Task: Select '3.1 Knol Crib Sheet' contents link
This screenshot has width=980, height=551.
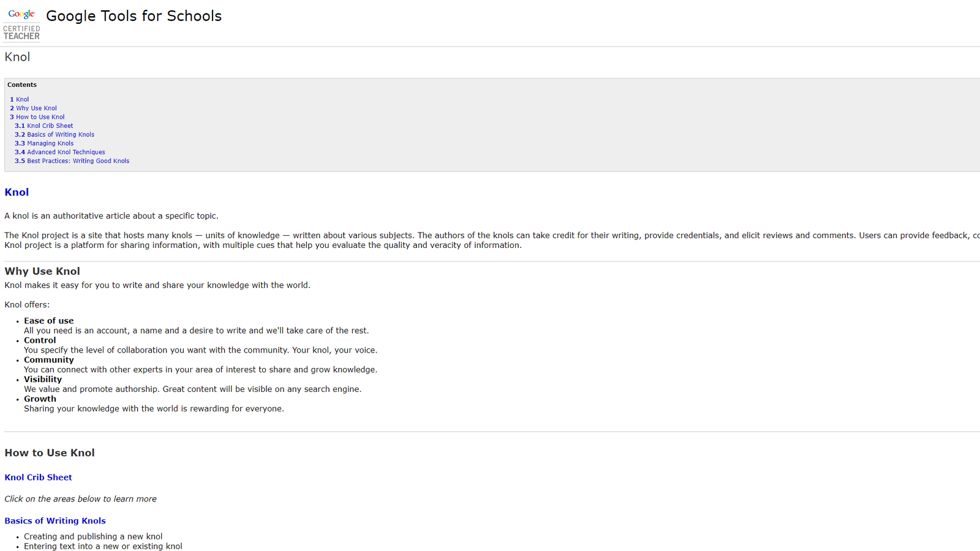Action: pyautogui.click(x=44, y=126)
